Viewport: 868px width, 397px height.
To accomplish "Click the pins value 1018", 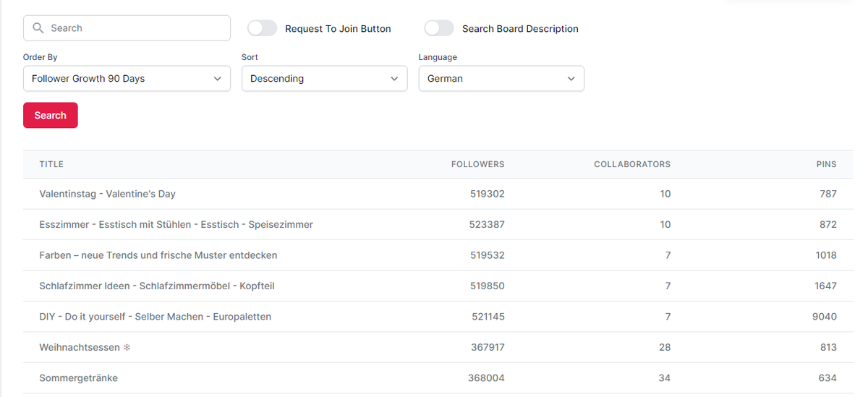I will [826, 255].
